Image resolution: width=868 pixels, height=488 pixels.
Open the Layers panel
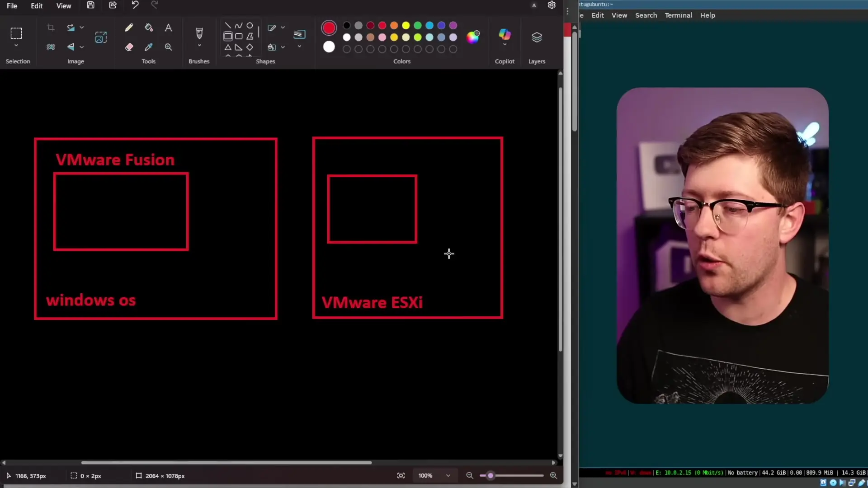pyautogui.click(x=537, y=38)
